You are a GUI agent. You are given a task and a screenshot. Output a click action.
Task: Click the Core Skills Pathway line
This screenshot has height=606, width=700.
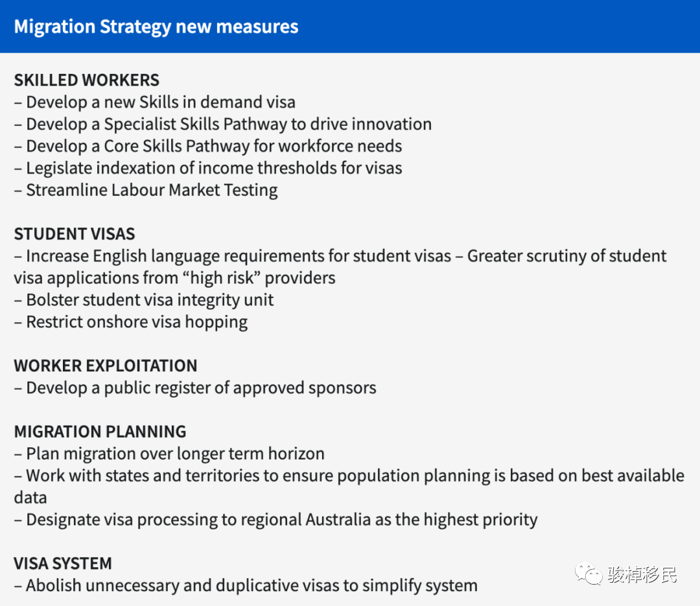pos(208,146)
